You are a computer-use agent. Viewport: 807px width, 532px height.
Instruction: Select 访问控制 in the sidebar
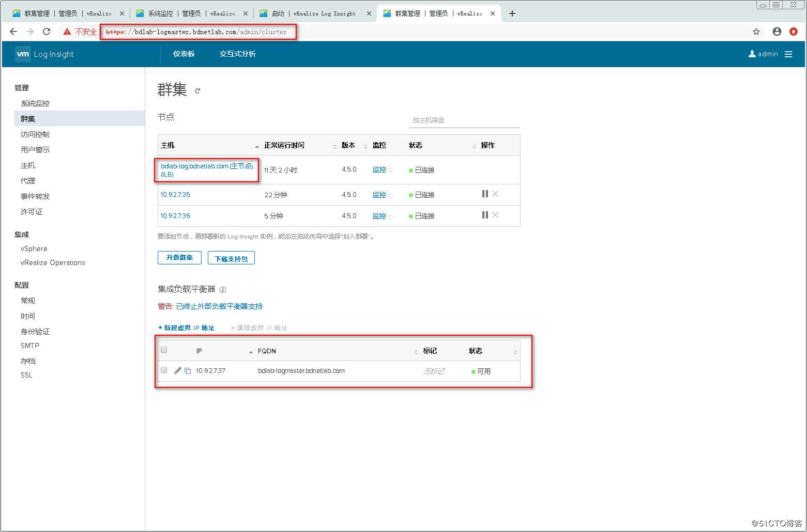[x=35, y=134]
